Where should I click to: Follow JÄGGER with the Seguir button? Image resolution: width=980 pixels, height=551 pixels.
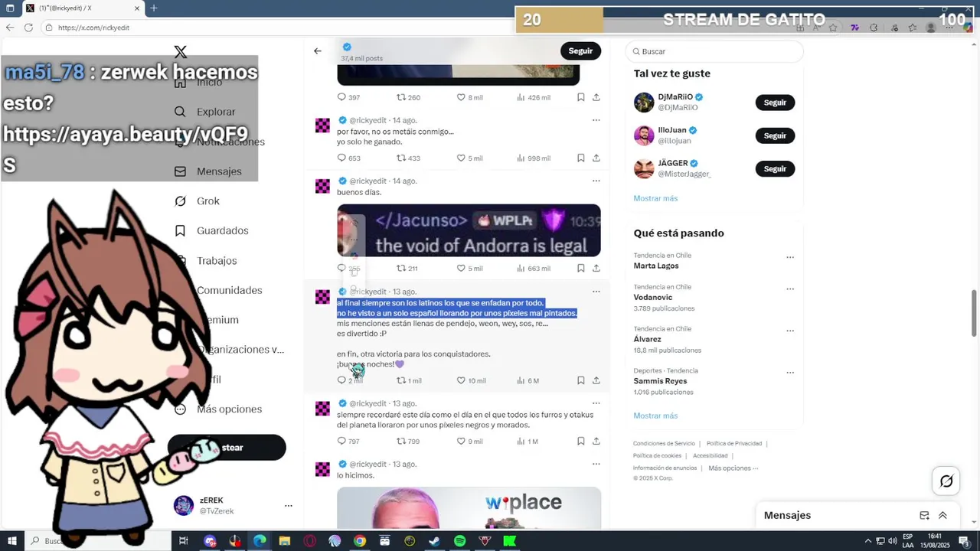coord(775,168)
